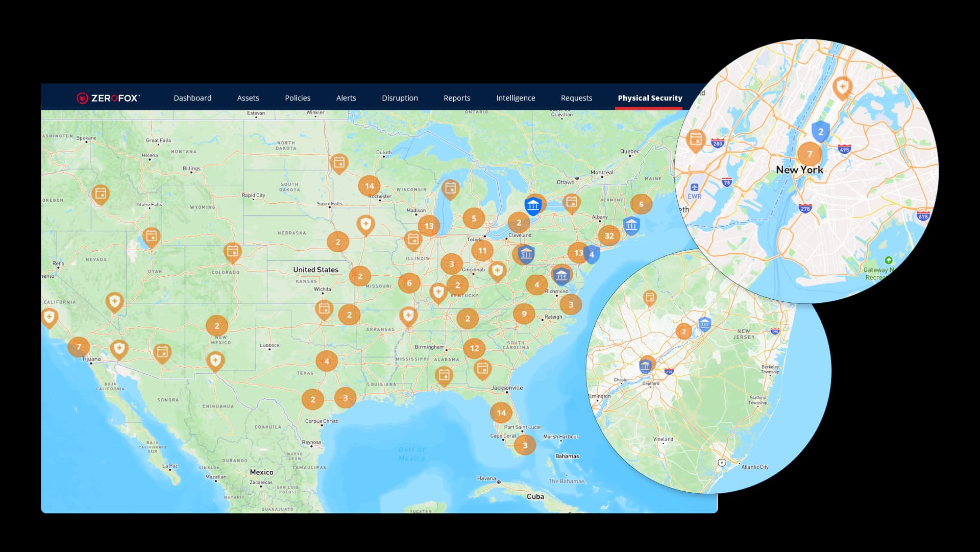This screenshot has width=980, height=552.
Task: Click the bank marker near Deptford in the inset
Action: pyautogui.click(x=645, y=366)
